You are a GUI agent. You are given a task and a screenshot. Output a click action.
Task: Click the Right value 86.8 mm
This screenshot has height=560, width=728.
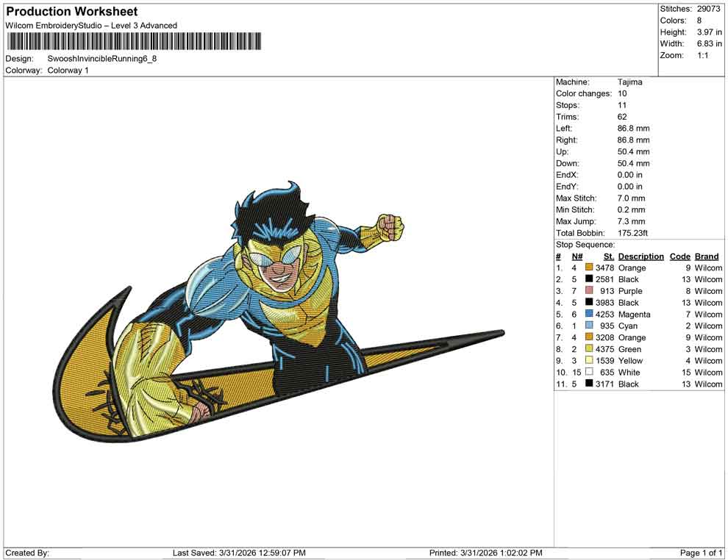pyautogui.click(x=634, y=140)
